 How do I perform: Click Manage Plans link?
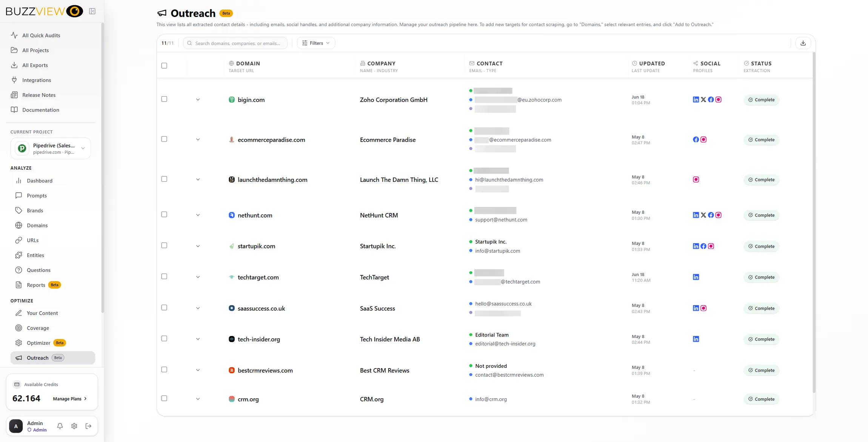pyautogui.click(x=70, y=399)
